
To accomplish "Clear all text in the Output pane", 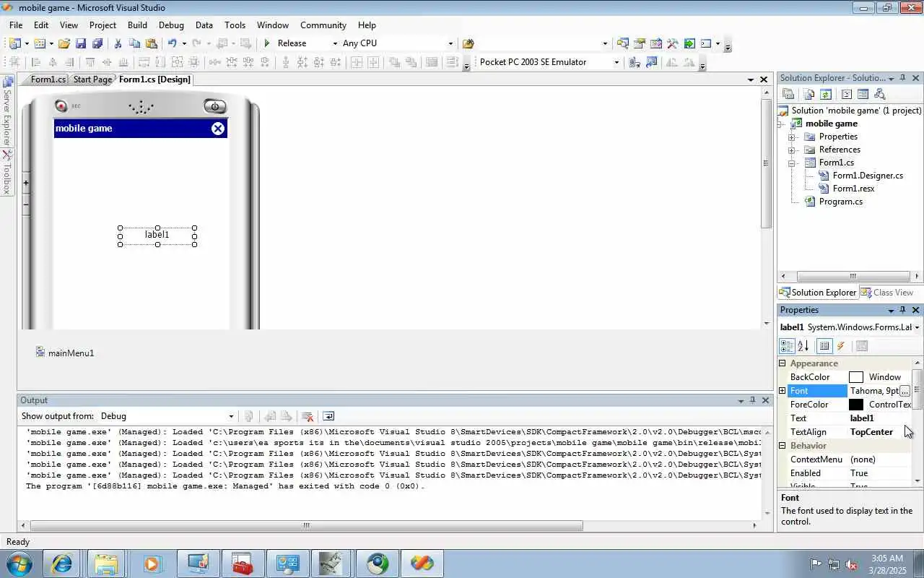I will coord(308,416).
